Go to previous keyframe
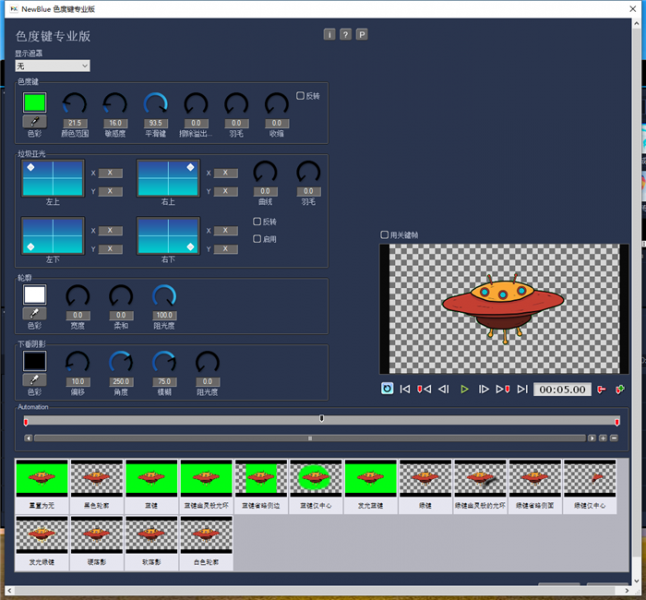 point(424,389)
